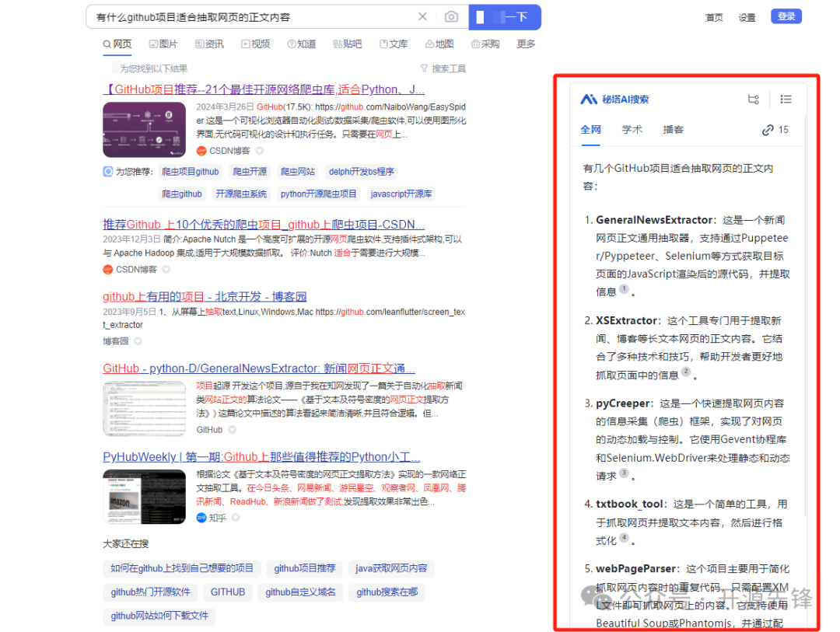The width and height of the screenshot is (840, 632).
Task: Select the 播客 tab in 秘塔 panel
Action: 673,130
